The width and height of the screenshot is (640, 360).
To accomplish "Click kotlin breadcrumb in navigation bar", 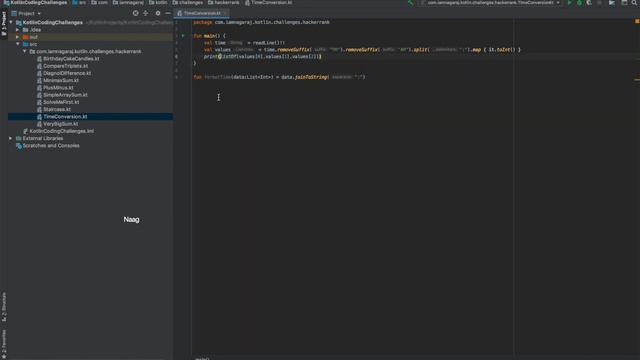I will (x=158, y=2).
